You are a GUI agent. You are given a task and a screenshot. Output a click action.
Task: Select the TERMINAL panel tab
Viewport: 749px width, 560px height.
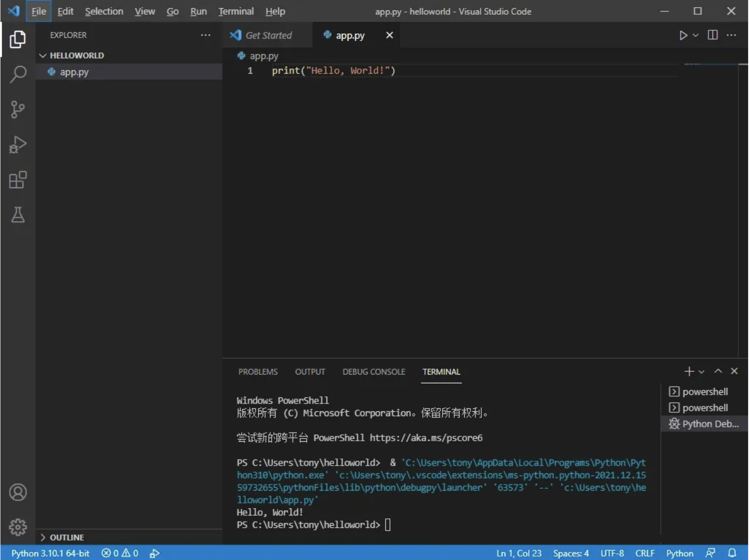click(x=441, y=372)
